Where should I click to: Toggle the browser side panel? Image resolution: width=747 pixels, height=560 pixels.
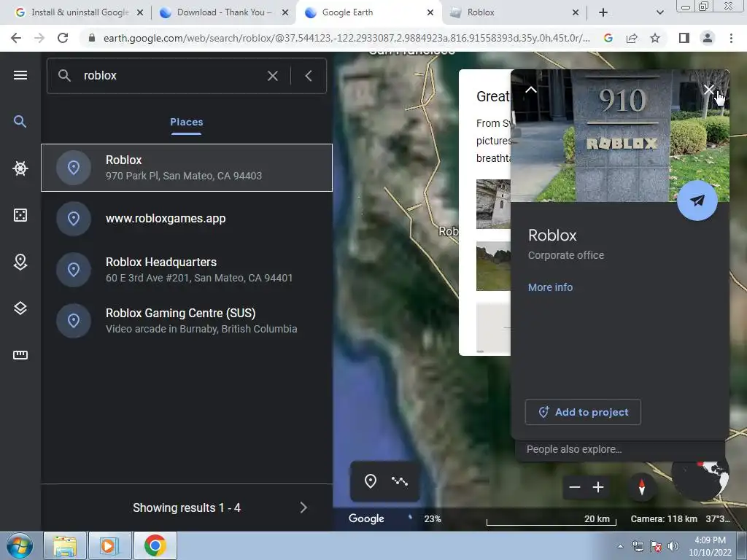click(x=684, y=38)
